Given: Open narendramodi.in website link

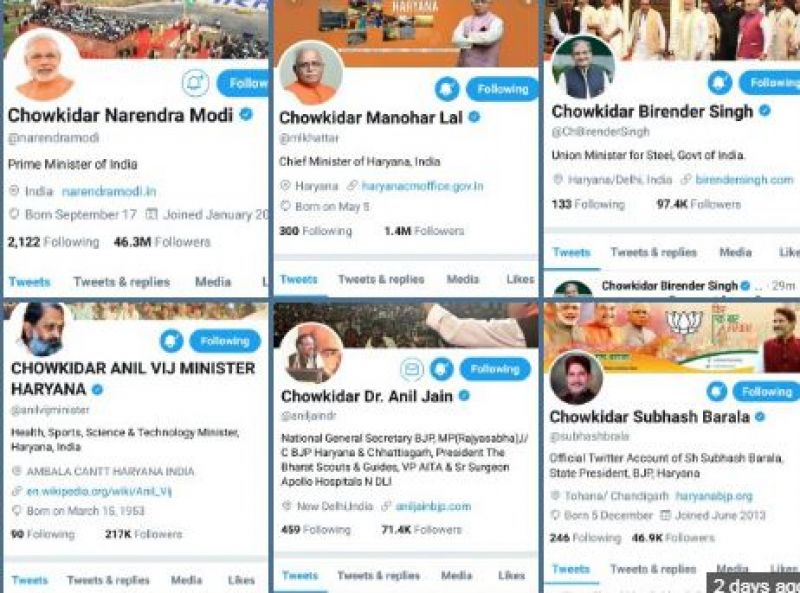Looking at the screenshot, I should 109,192.
